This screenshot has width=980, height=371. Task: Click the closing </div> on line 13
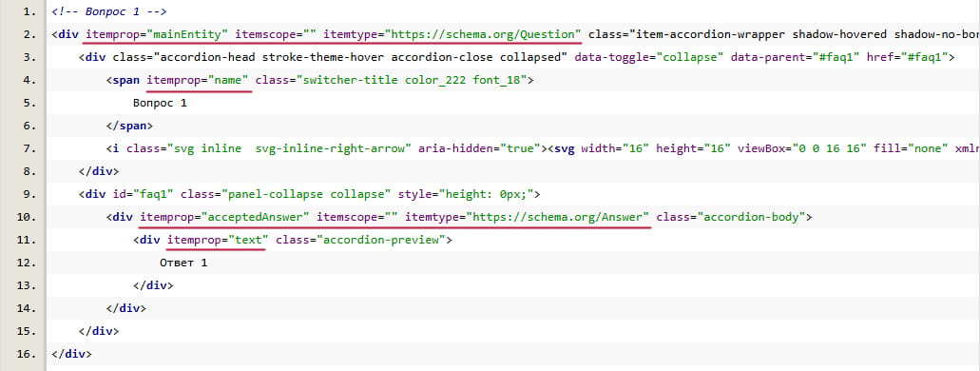153,285
